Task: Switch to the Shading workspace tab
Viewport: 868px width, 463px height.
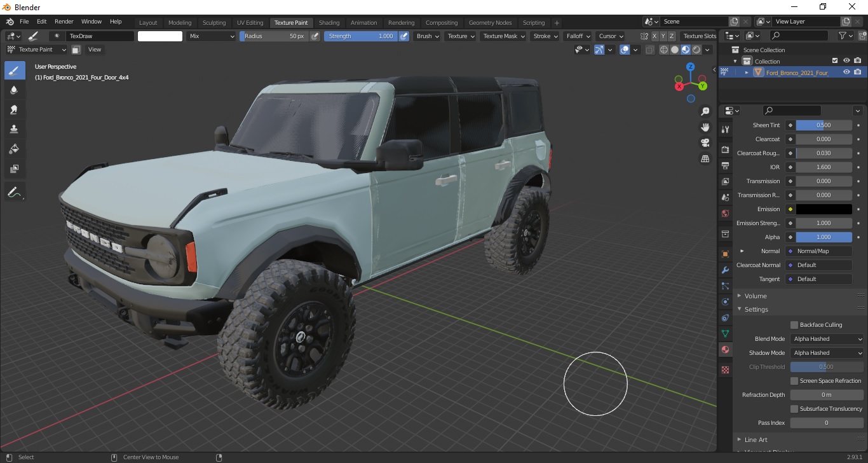Action: pos(329,23)
